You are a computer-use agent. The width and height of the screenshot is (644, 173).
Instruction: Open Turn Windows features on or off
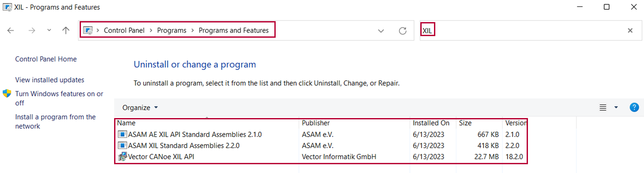point(59,98)
